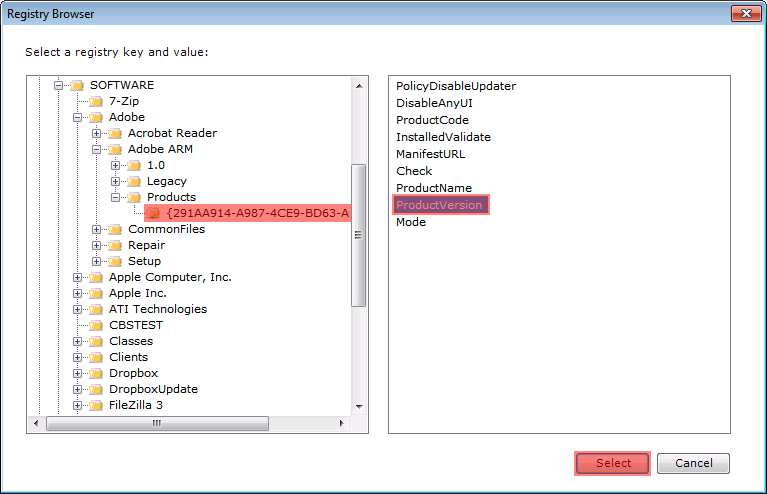Expand the Clients node
Viewport: 767px width, 494px height.
[77, 358]
